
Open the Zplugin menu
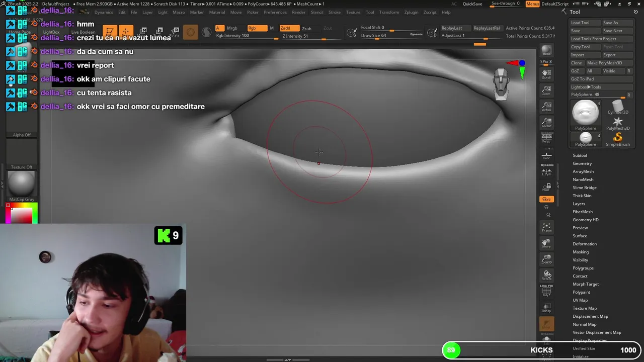411,12
